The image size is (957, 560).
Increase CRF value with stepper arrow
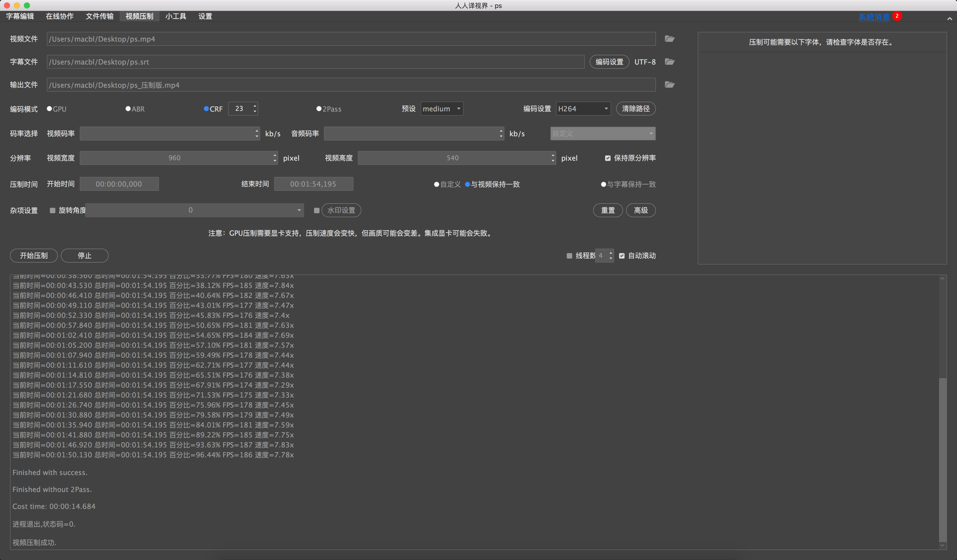tap(255, 106)
